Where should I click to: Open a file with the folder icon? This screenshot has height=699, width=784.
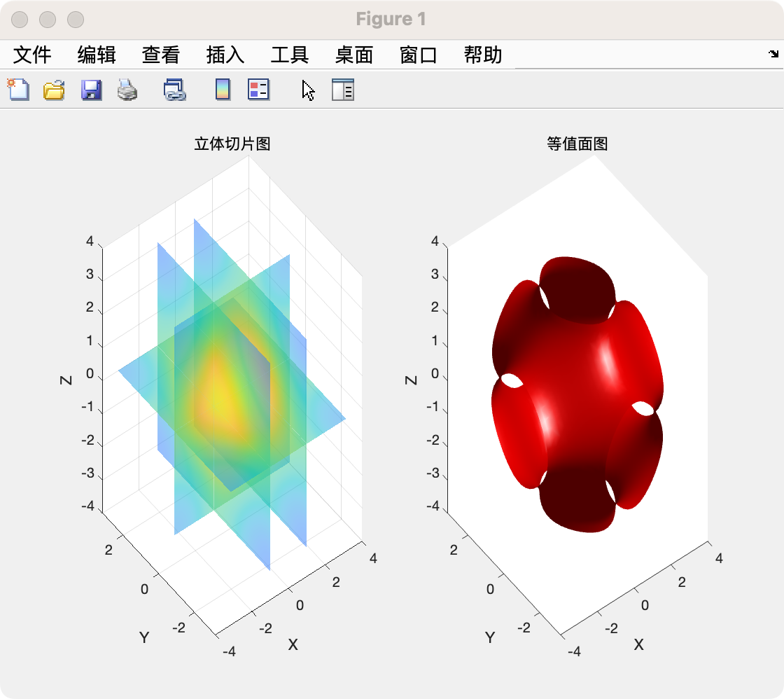point(54,90)
